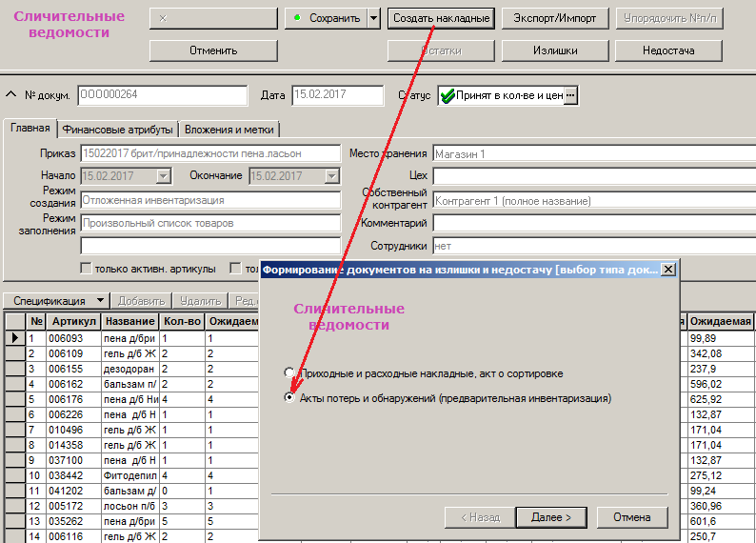756x543 pixels.
Task: Click the Дата field
Action: (337, 95)
